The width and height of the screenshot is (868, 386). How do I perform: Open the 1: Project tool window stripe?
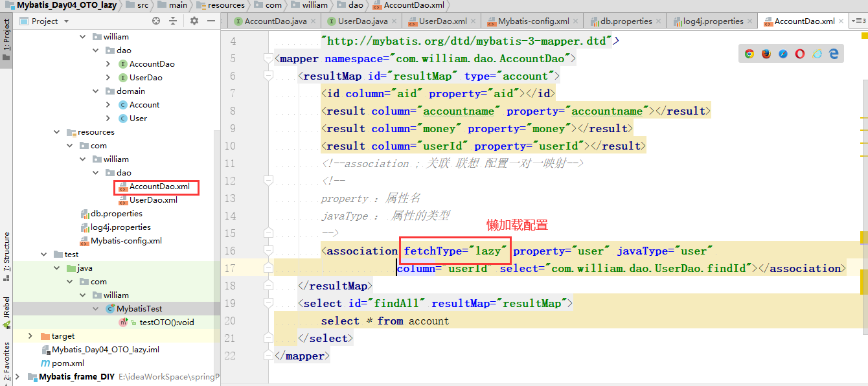pyautogui.click(x=6, y=40)
